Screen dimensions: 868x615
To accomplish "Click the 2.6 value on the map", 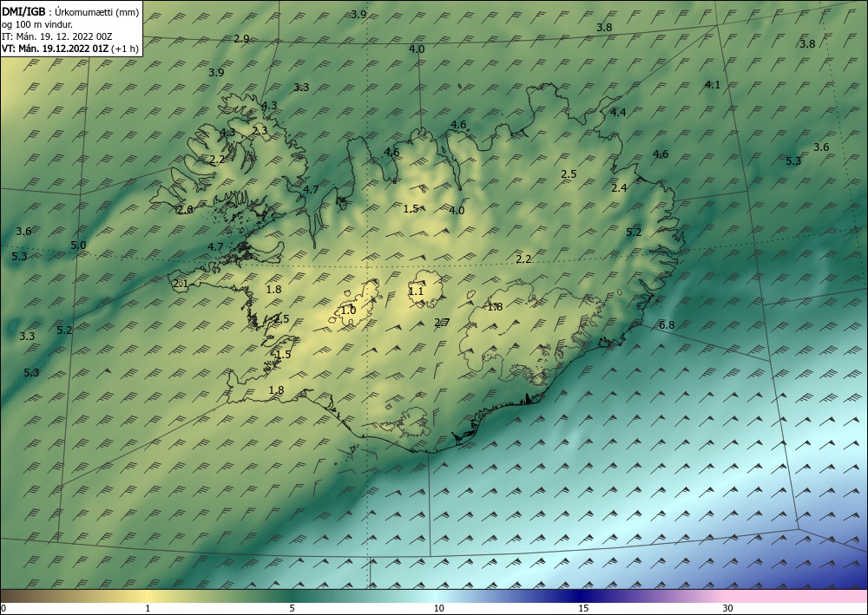I will [185, 210].
